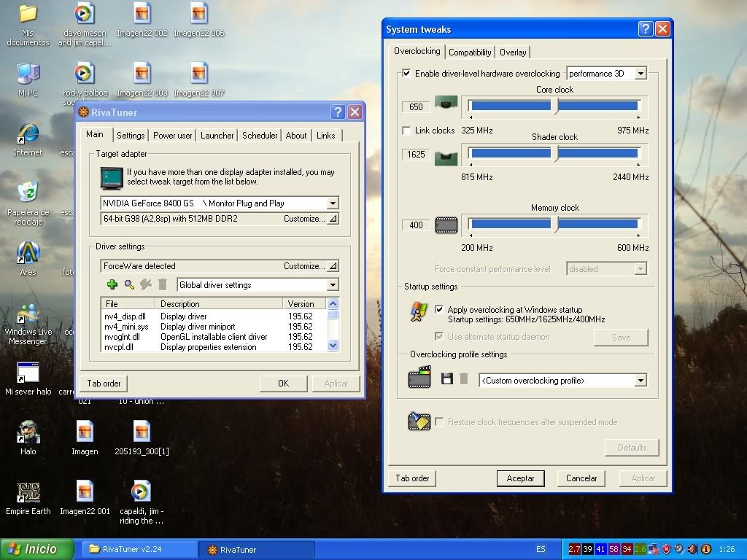Disable driver-level hardware overclocking checkbox
747x560 pixels.
(406, 74)
